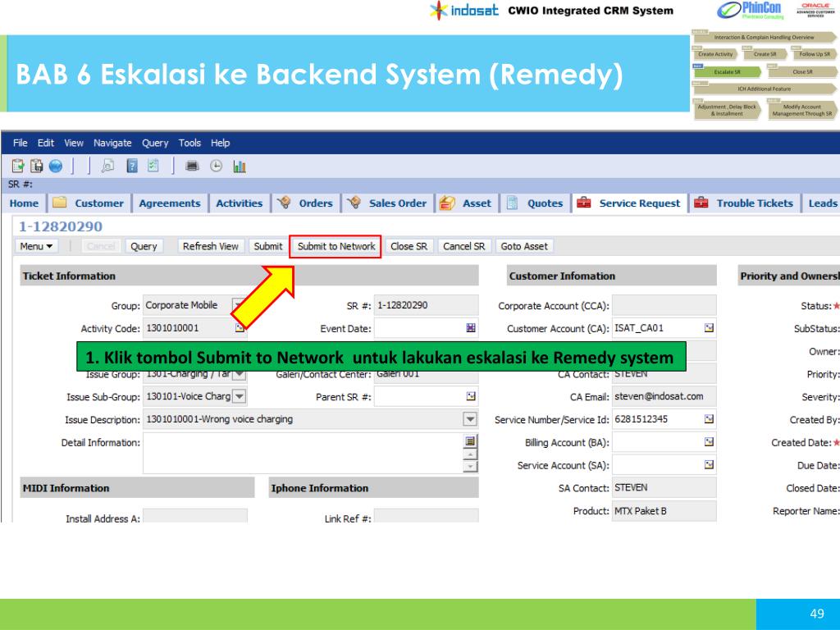Expand the Issue Sub-Group dropdown arrow
This screenshot has width=840, height=630.
coord(240,396)
